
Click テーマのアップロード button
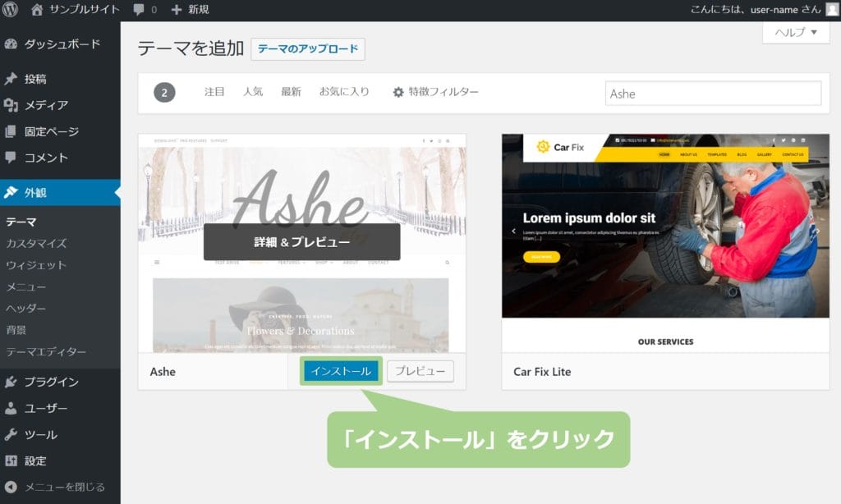[x=308, y=48]
